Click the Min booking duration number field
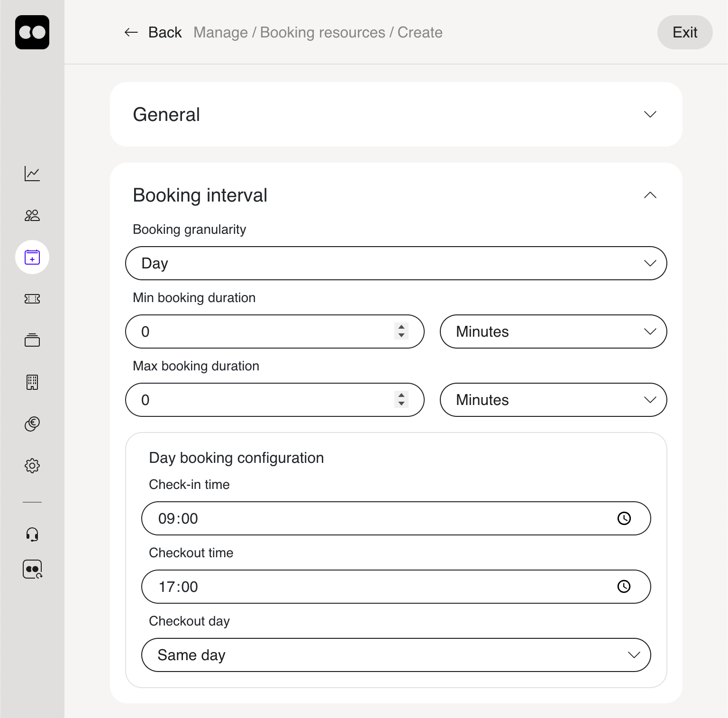This screenshot has height=718, width=728. (275, 331)
